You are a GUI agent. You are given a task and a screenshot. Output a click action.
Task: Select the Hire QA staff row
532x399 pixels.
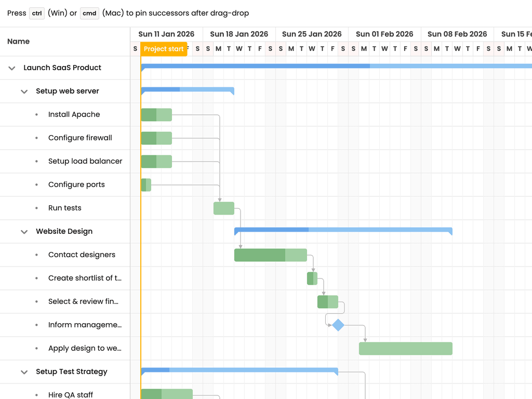65,391
